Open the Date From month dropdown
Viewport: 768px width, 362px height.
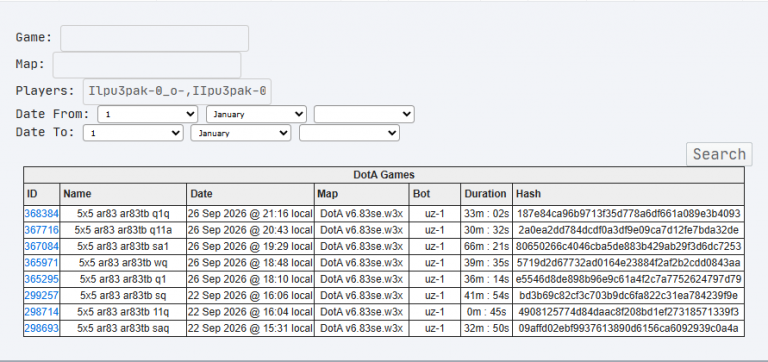pos(256,114)
